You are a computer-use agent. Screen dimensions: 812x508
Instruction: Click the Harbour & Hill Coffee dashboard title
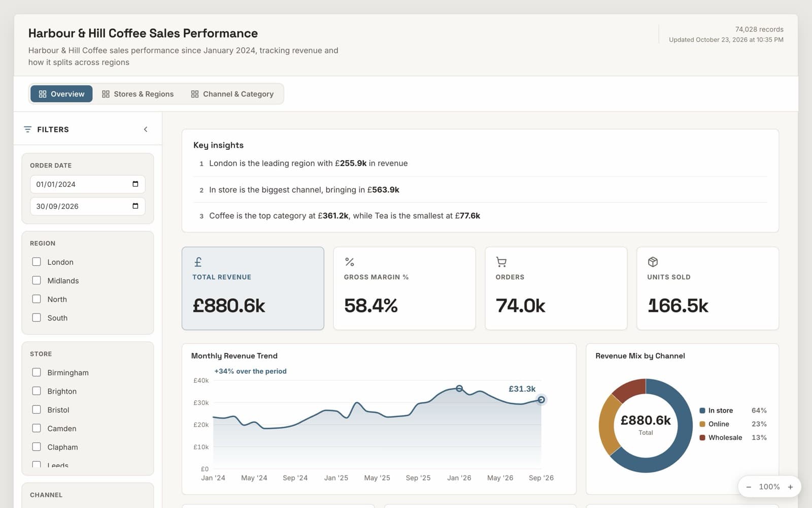point(143,34)
